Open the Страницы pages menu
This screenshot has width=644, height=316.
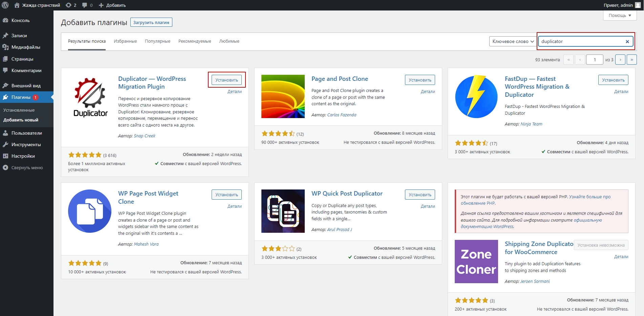27,59
